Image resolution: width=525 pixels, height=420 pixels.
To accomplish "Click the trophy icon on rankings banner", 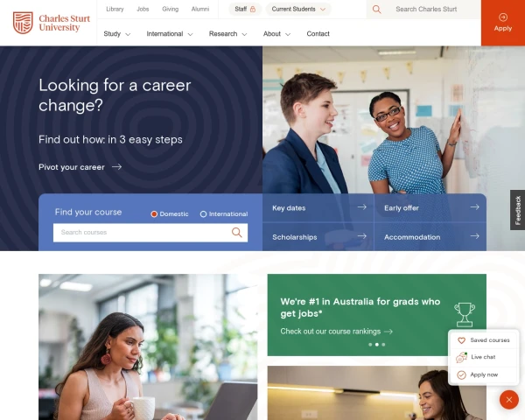I will (465, 314).
